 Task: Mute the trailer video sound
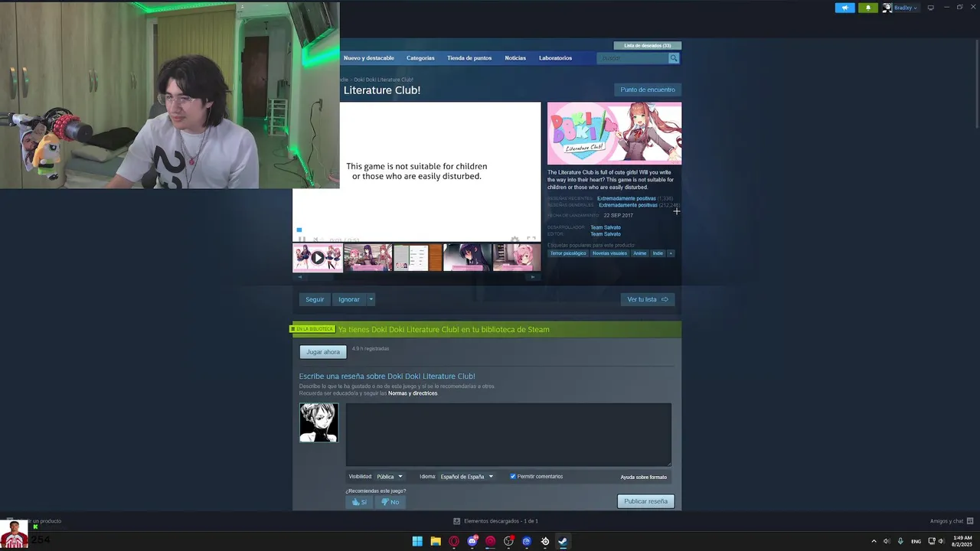315,240
